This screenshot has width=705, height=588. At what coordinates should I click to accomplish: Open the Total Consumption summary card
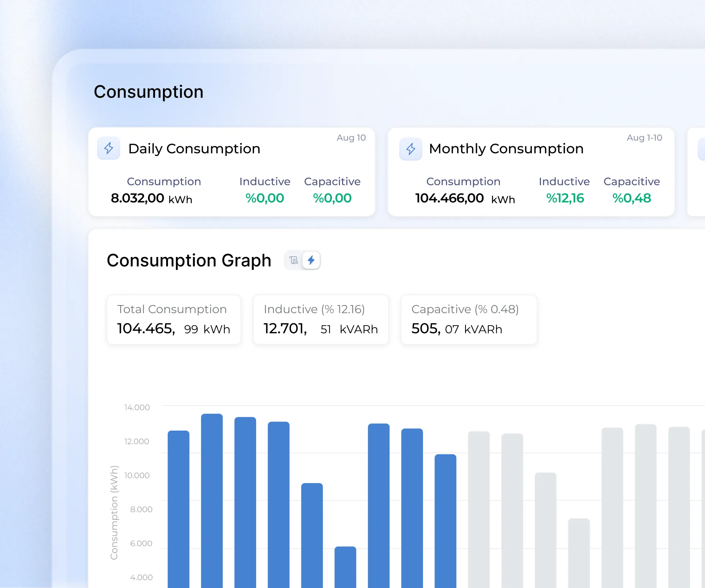tap(174, 320)
